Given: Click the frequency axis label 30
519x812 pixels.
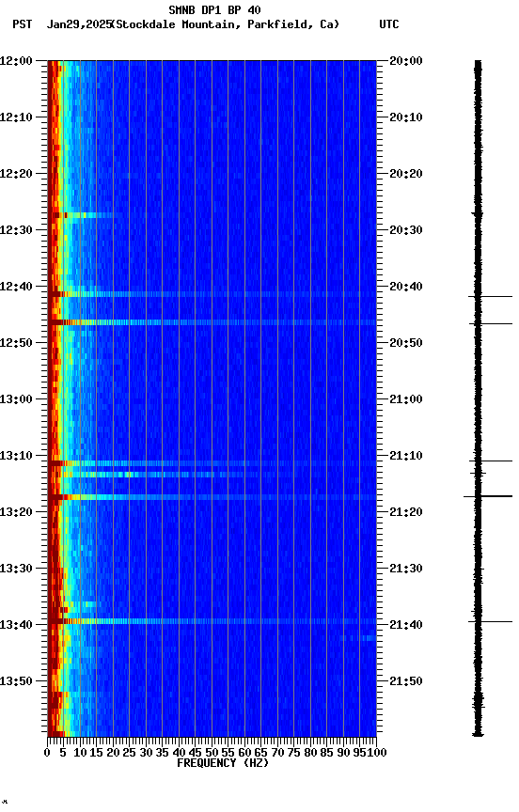Looking at the screenshot, I should 146,753.
